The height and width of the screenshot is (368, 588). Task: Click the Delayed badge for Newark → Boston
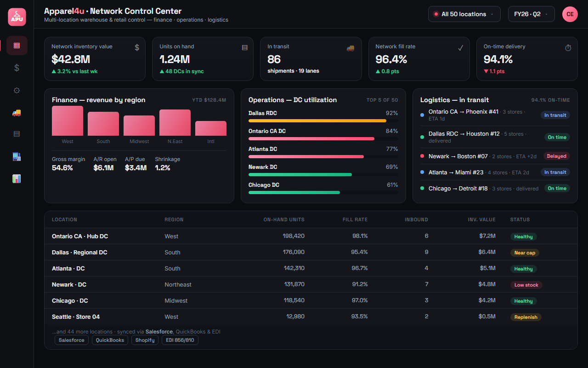point(557,156)
